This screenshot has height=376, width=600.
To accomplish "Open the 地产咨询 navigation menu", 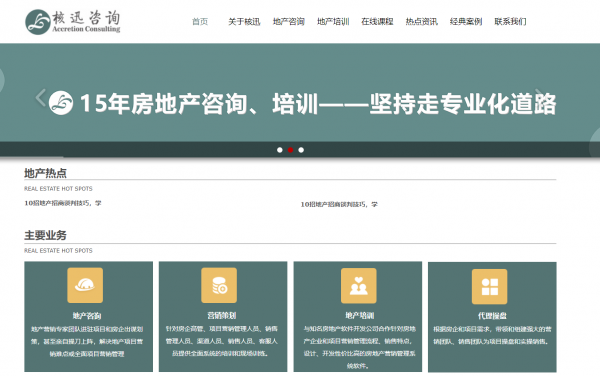I will 289,21.
